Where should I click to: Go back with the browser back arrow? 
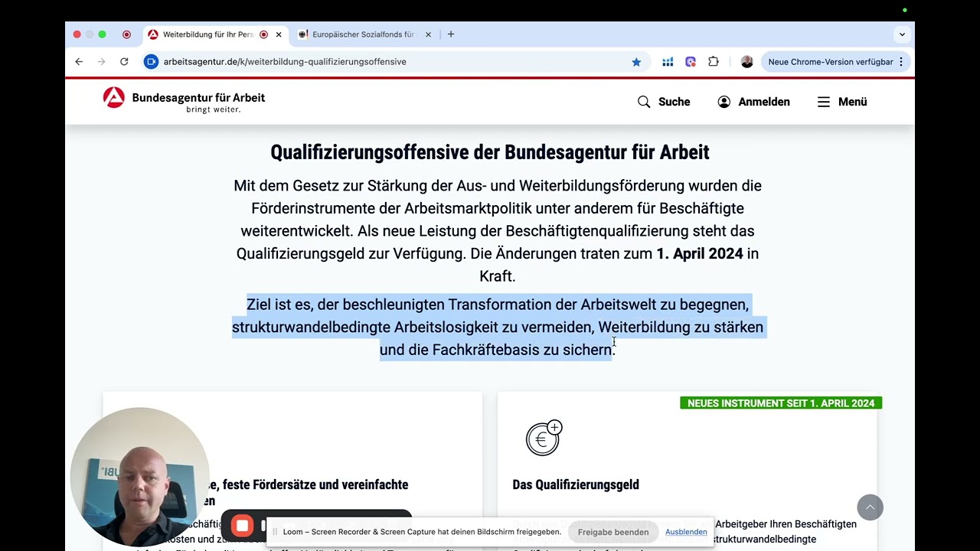79,62
